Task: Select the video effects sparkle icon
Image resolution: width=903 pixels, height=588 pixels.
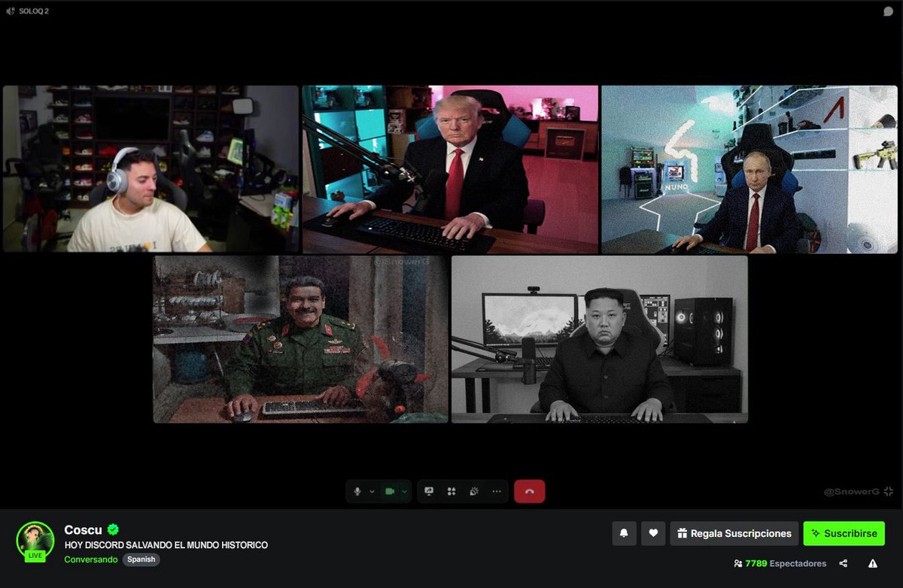Action: tap(474, 492)
